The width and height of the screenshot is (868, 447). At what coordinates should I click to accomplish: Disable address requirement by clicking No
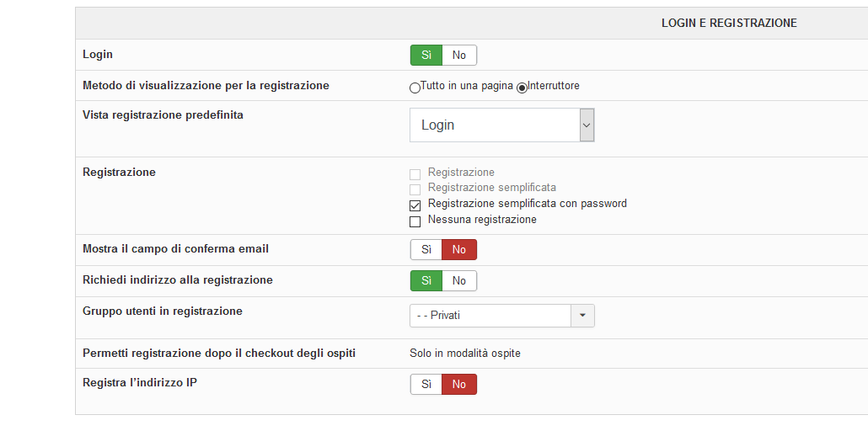[x=459, y=281]
